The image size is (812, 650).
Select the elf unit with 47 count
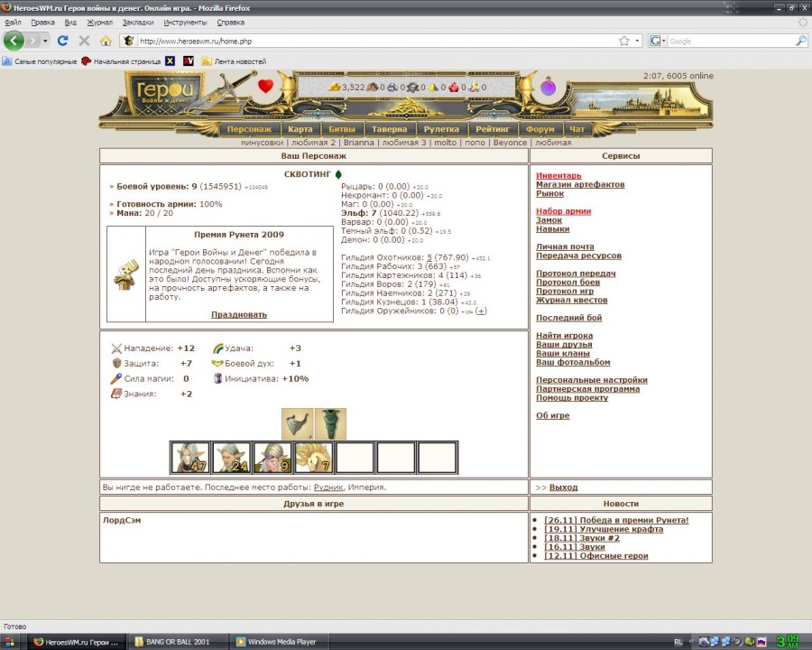click(190, 457)
